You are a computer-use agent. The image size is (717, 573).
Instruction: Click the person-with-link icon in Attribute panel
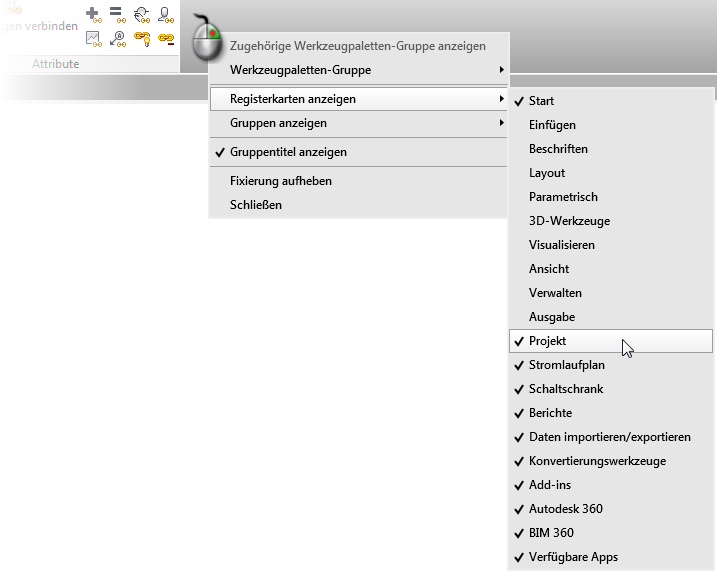click(x=166, y=15)
